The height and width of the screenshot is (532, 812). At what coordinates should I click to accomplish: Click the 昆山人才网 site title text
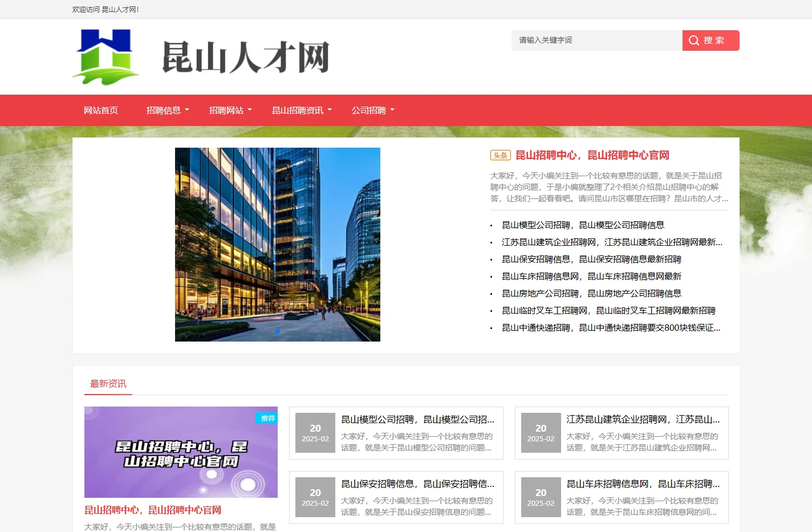point(246,57)
